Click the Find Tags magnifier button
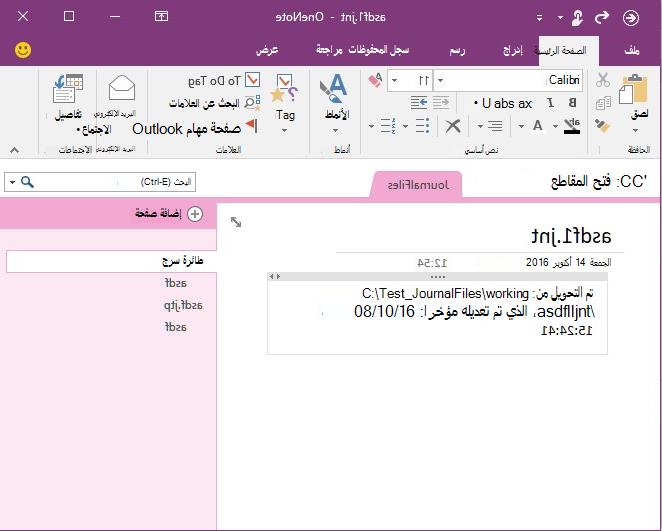 pyautogui.click(x=214, y=103)
